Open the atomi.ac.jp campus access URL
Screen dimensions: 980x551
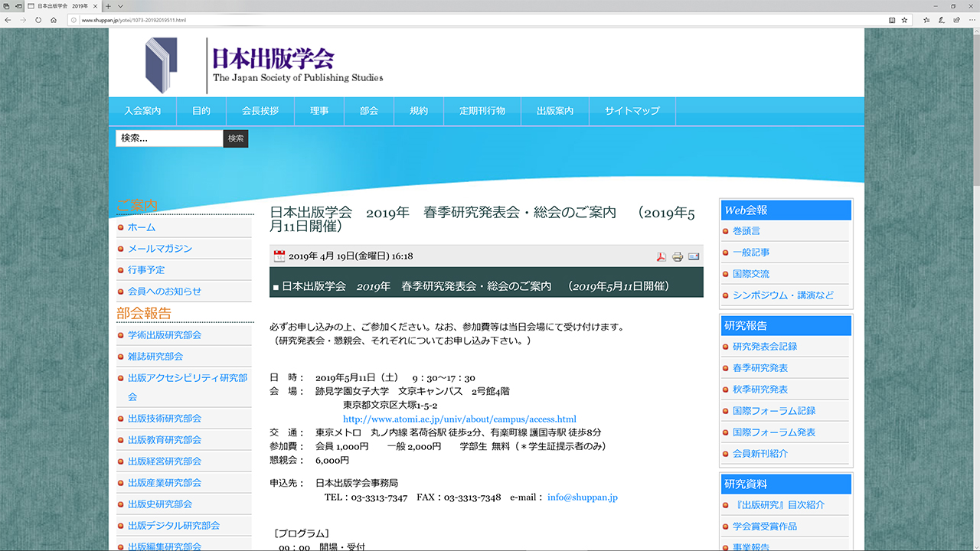(459, 419)
